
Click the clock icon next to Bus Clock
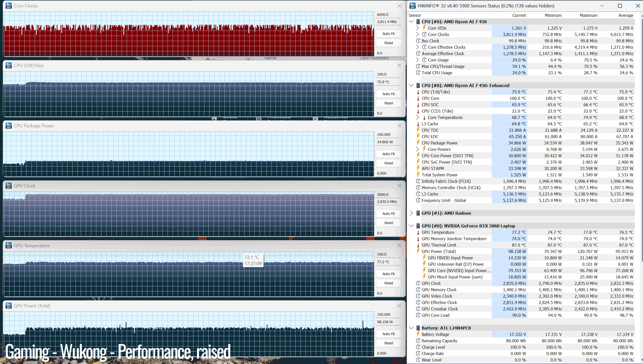pyautogui.click(x=418, y=41)
